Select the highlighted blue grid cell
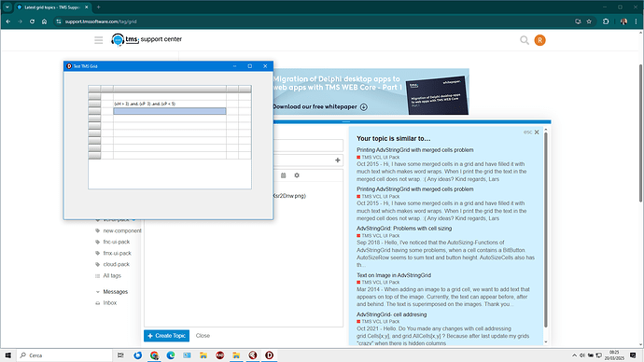 point(170,111)
